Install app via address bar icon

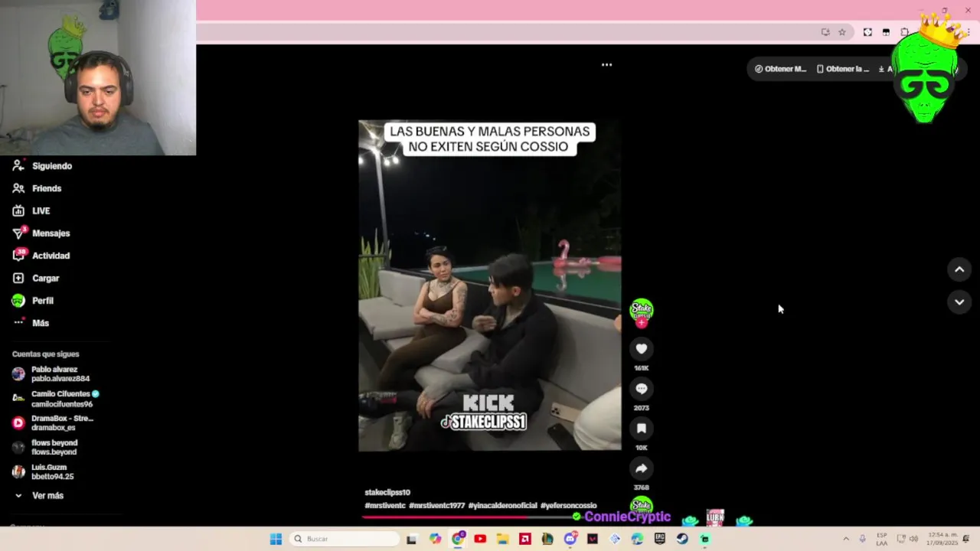point(825,32)
